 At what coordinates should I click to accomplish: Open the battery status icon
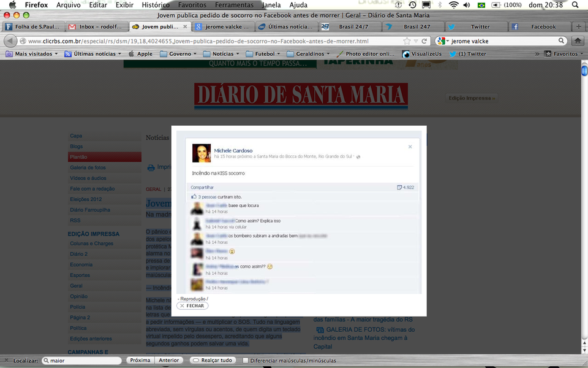496,5
